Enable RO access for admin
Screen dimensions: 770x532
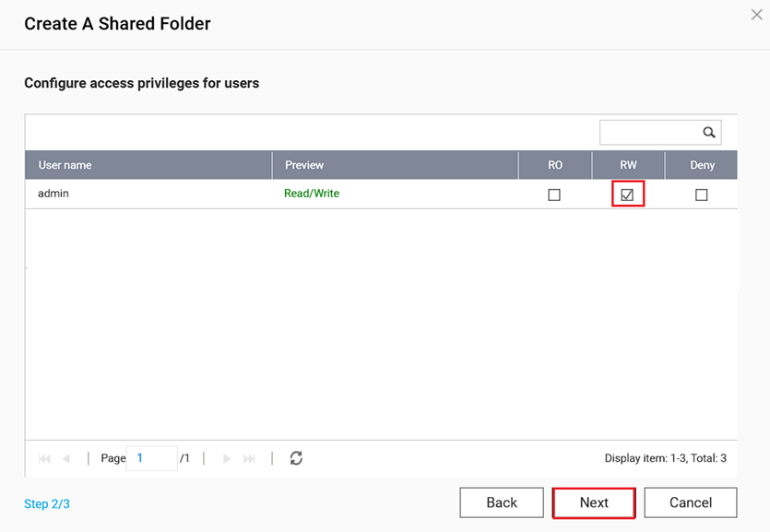tap(554, 195)
